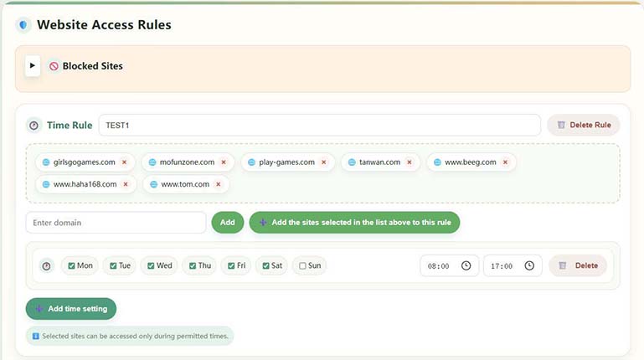Click the green Add button

(x=228, y=223)
